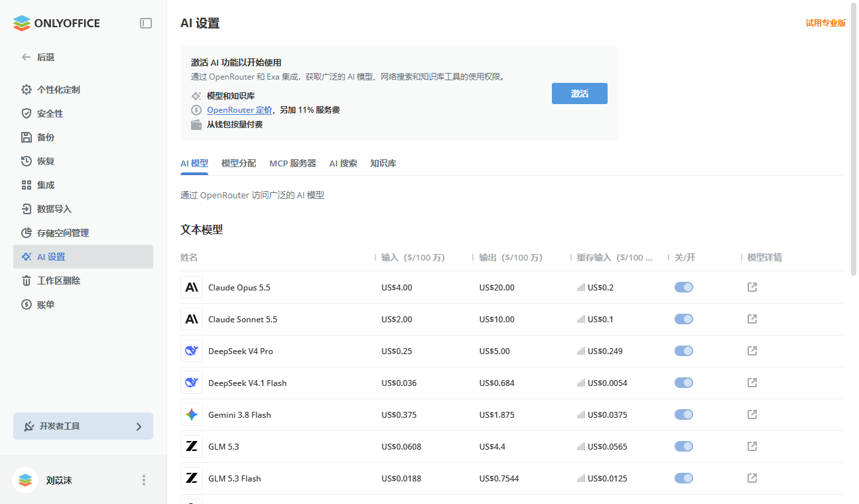Open the 恢复 history icon
The image size is (859, 504).
(x=27, y=161)
